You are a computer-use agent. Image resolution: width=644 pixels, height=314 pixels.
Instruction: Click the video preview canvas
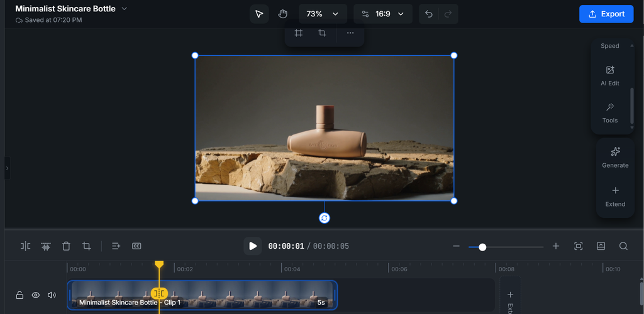325,128
